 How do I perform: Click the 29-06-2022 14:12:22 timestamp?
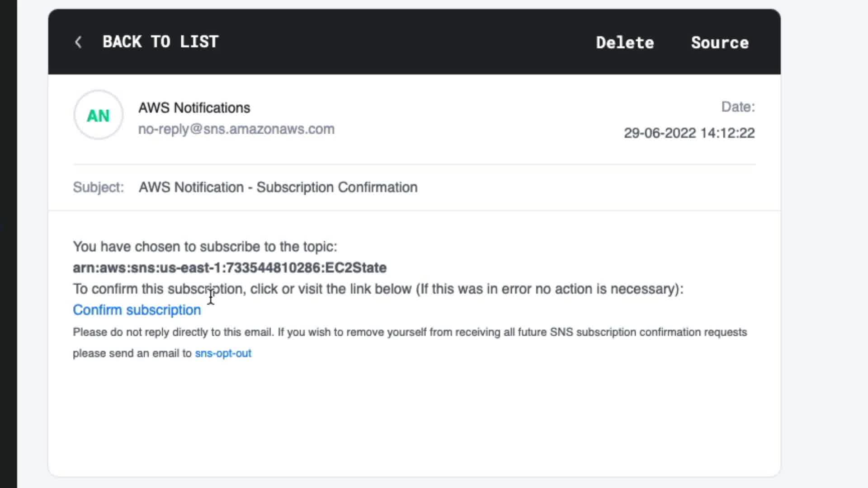(689, 133)
